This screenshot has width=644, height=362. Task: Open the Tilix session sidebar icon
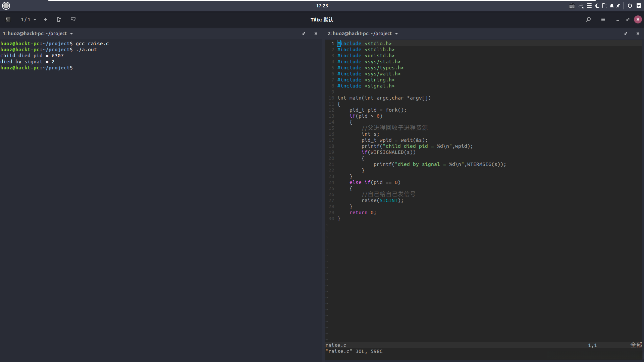tap(8, 19)
